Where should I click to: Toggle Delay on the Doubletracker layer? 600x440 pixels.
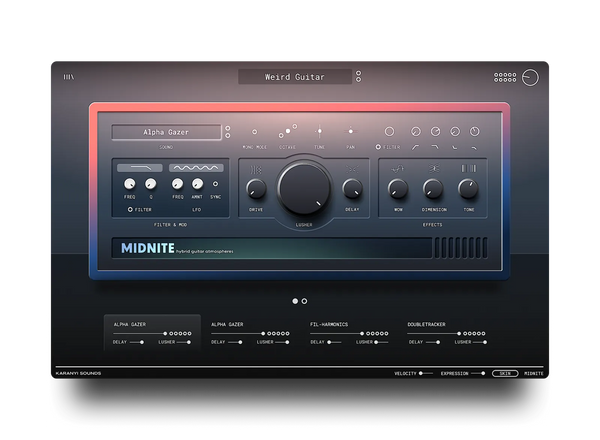click(434, 342)
